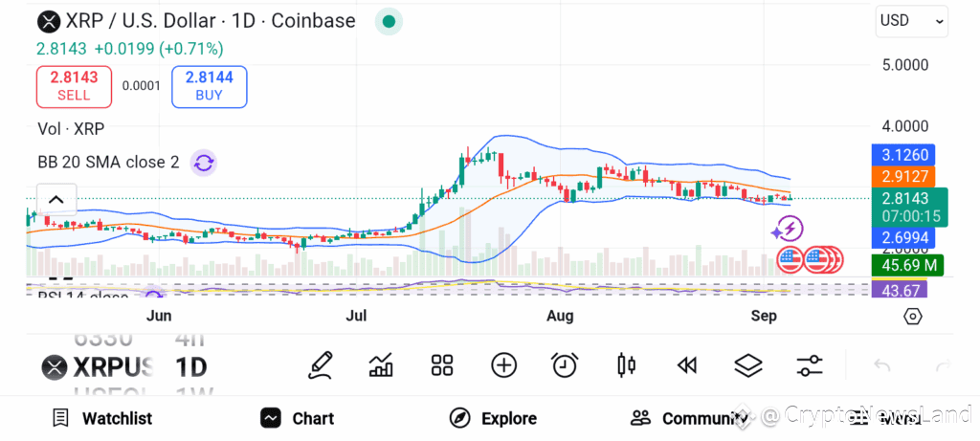Collapse indicator legend with chevron arrow
The width and height of the screenshot is (980, 441).
56,200
